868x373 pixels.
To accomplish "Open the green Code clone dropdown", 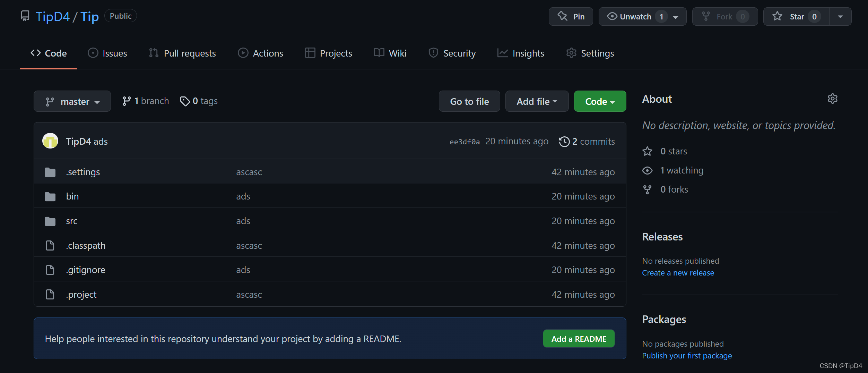I will (x=600, y=101).
